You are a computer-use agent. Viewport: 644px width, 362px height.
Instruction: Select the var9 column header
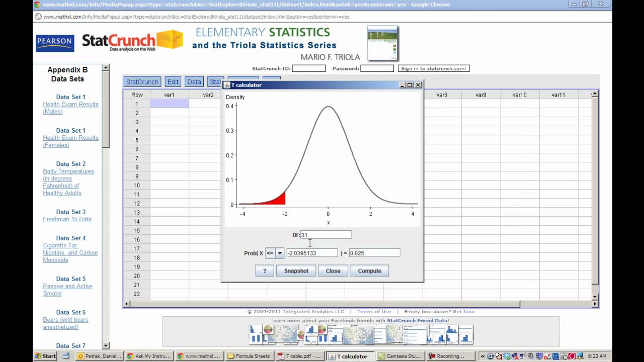tap(481, 95)
